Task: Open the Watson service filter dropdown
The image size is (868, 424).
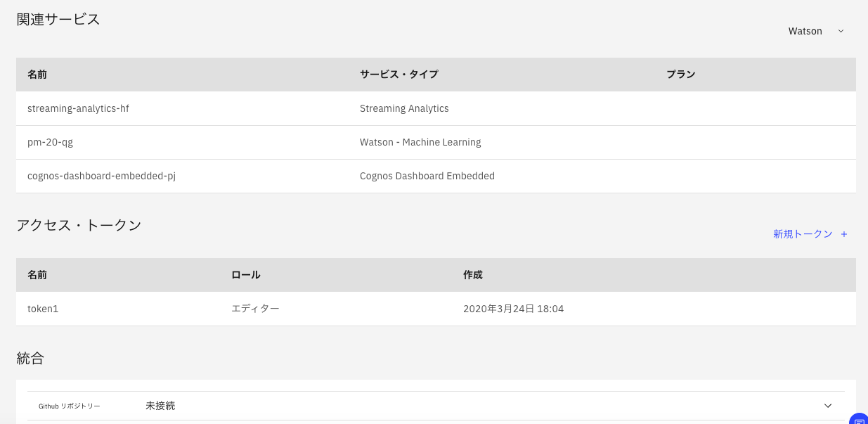Action: tap(805, 31)
